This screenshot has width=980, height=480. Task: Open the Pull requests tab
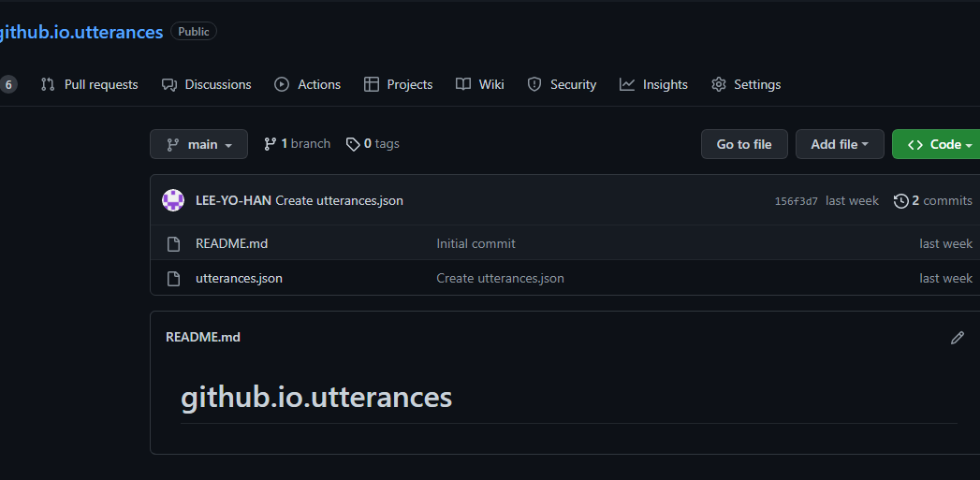point(89,84)
